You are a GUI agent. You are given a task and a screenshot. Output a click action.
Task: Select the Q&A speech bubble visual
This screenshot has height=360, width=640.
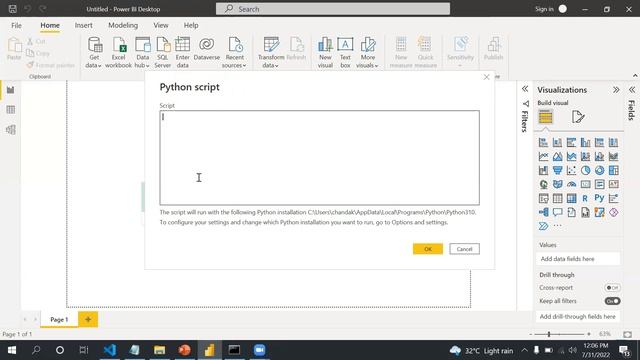pyautogui.click(x=558, y=212)
